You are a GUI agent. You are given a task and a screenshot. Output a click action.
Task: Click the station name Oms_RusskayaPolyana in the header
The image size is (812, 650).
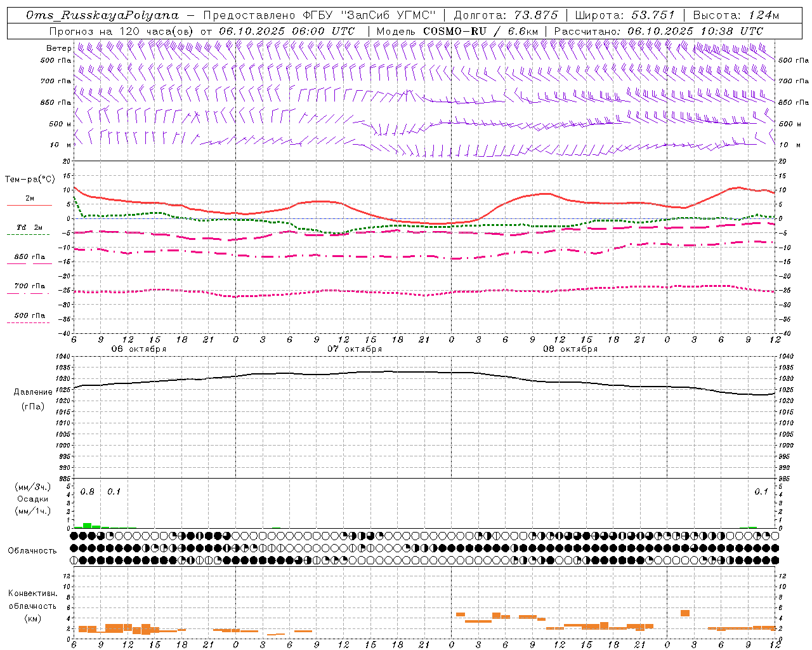103,15
